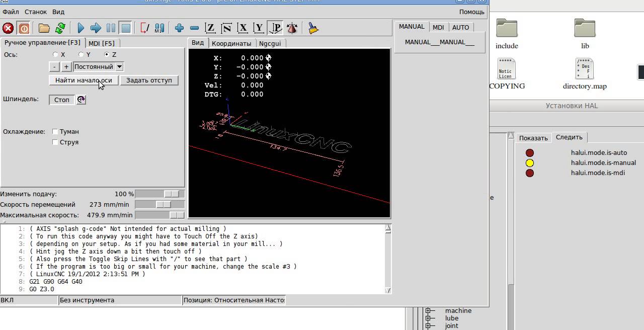Click the spindle Стоп button
644x330 pixels.
coord(62,100)
